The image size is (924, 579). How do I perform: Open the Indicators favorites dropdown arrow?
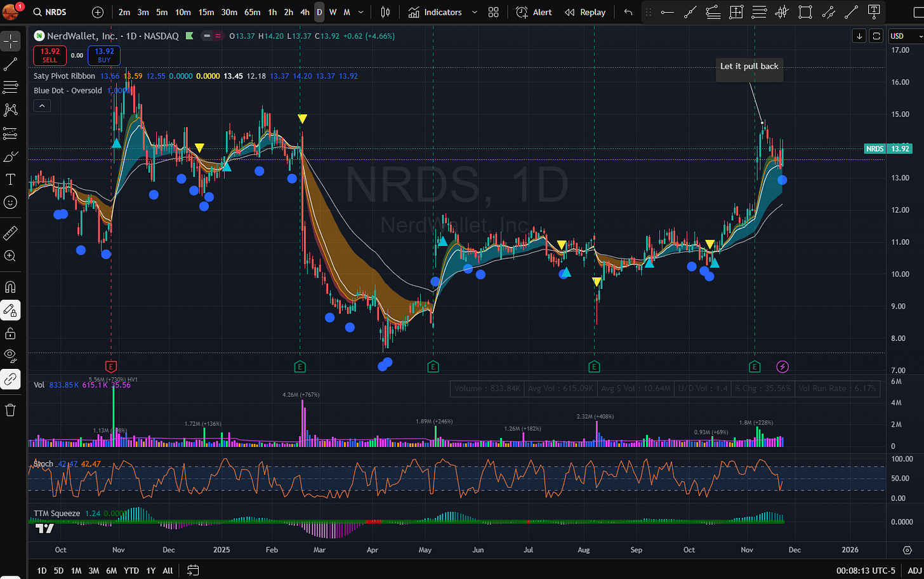tap(474, 12)
